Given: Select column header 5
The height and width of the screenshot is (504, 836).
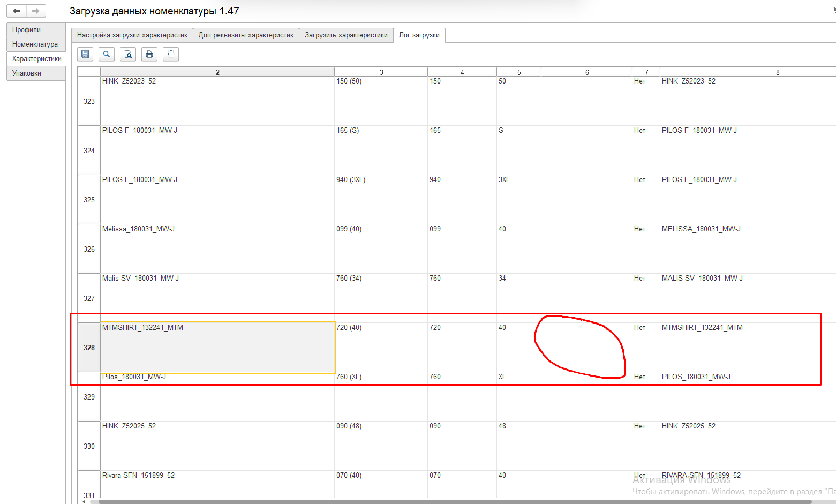Looking at the screenshot, I should (519, 72).
